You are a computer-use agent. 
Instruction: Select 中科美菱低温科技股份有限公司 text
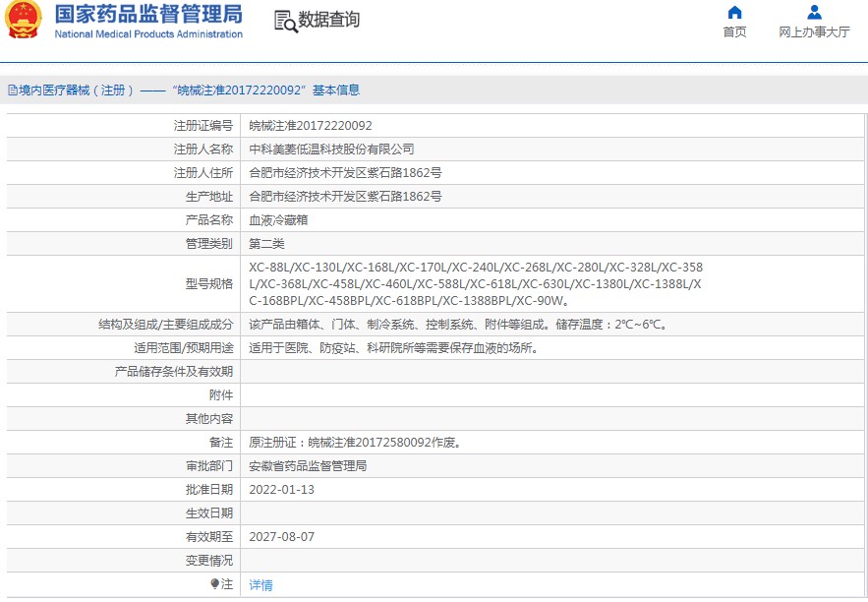331,149
